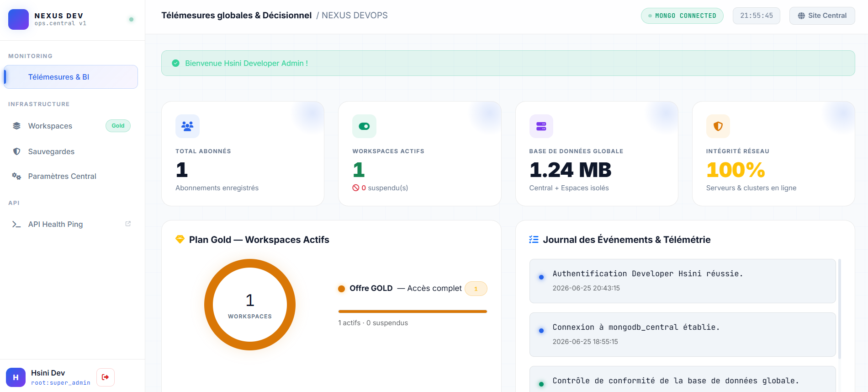Open the Site Central button
The width and height of the screenshot is (868, 392).
tap(822, 16)
